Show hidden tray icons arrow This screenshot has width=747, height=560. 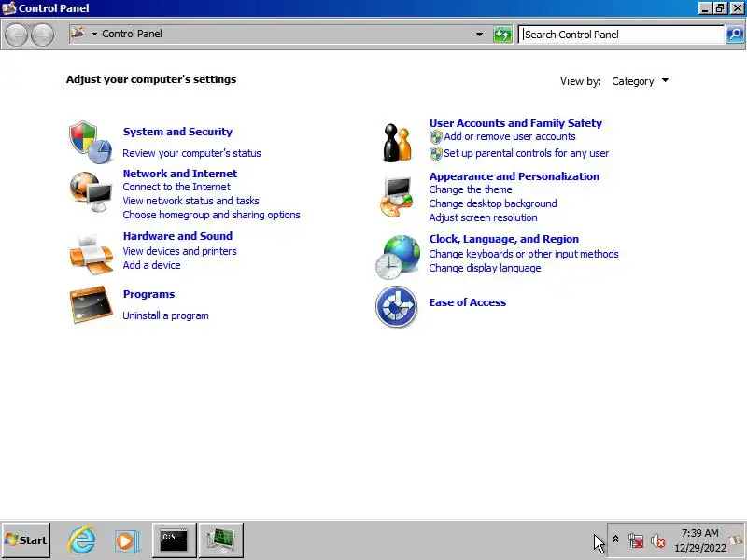(x=615, y=539)
